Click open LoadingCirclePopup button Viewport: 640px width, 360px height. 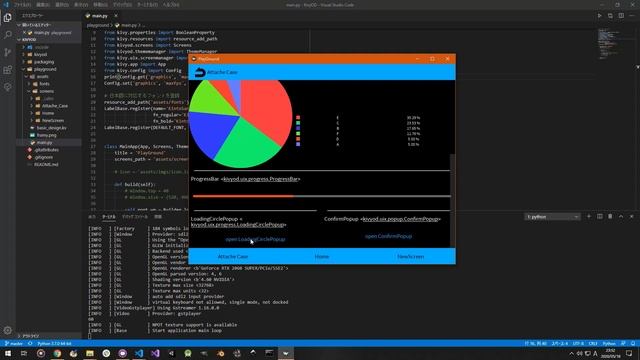click(255, 239)
